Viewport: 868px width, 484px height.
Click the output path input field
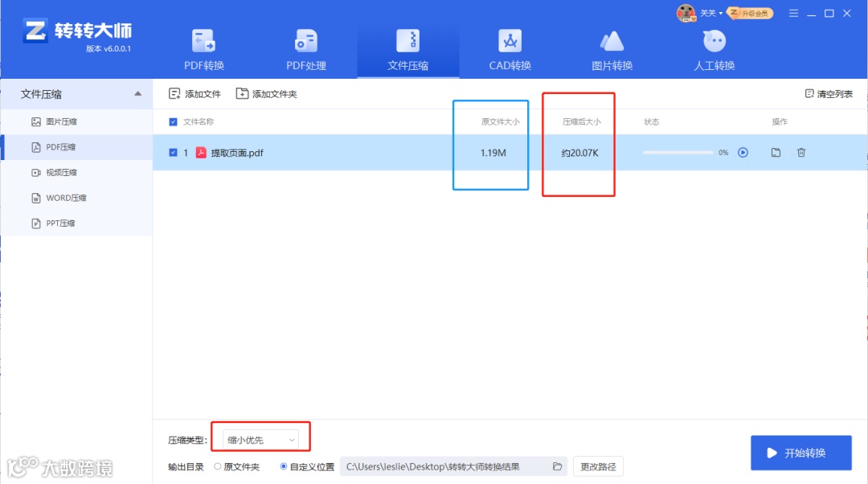453,466
